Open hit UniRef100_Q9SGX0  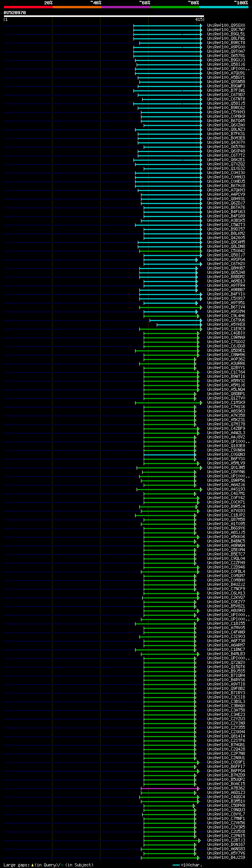226,25
